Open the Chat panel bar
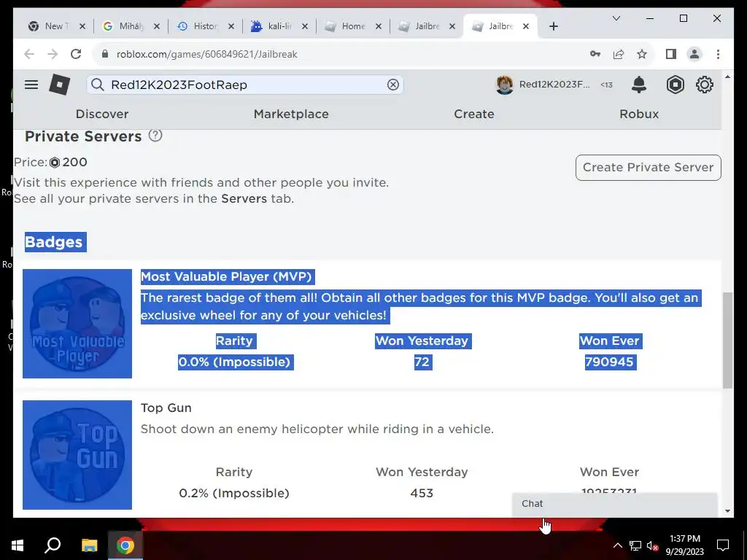The image size is (747, 560). (614, 504)
